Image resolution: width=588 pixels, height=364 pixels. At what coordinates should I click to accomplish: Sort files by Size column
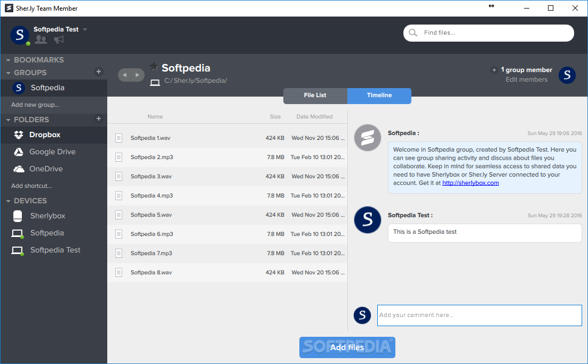tap(275, 117)
